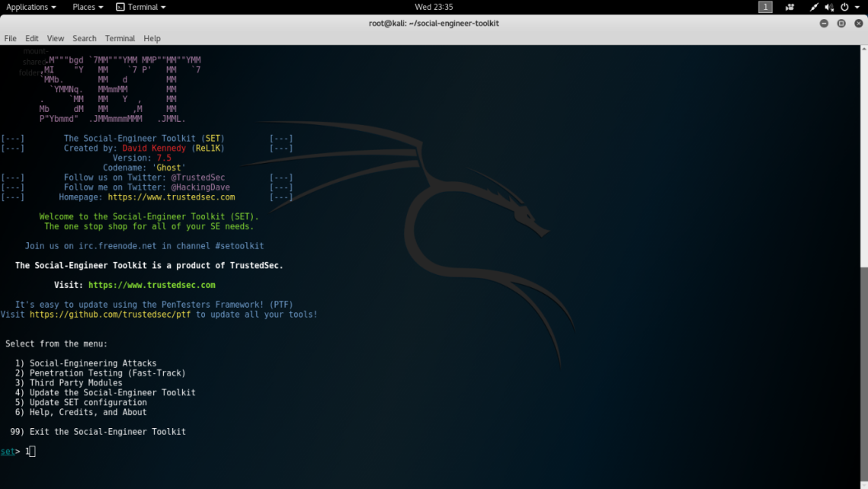Click "5) Update SET configuration" line
This screenshot has width=868, height=489.
(x=81, y=403)
